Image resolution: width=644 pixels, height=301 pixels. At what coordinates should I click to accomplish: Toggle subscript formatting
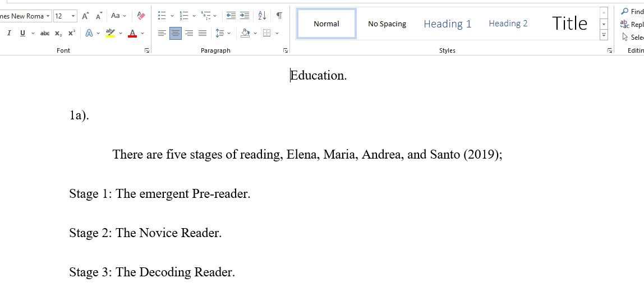point(58,33)
